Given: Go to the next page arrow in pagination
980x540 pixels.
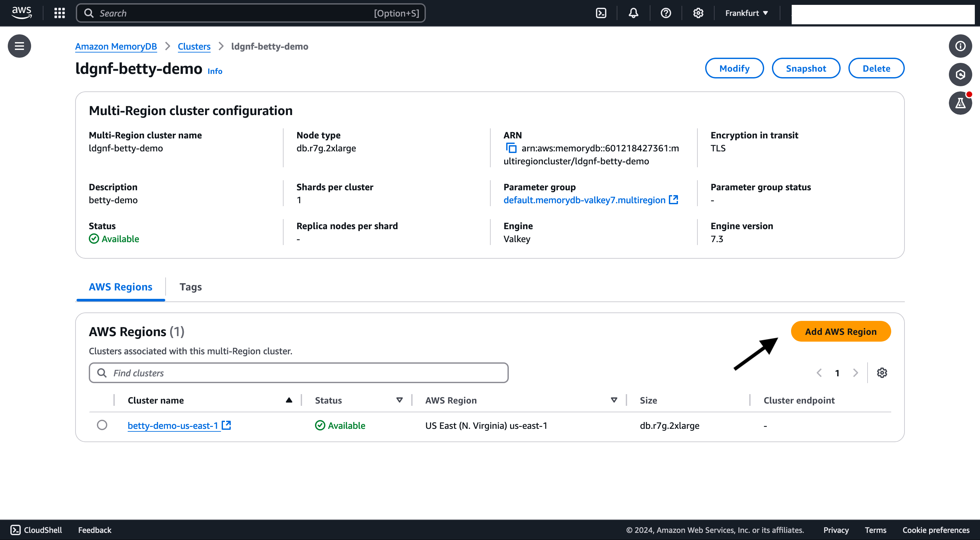Looking at the screenshot, I should point(855,372).
